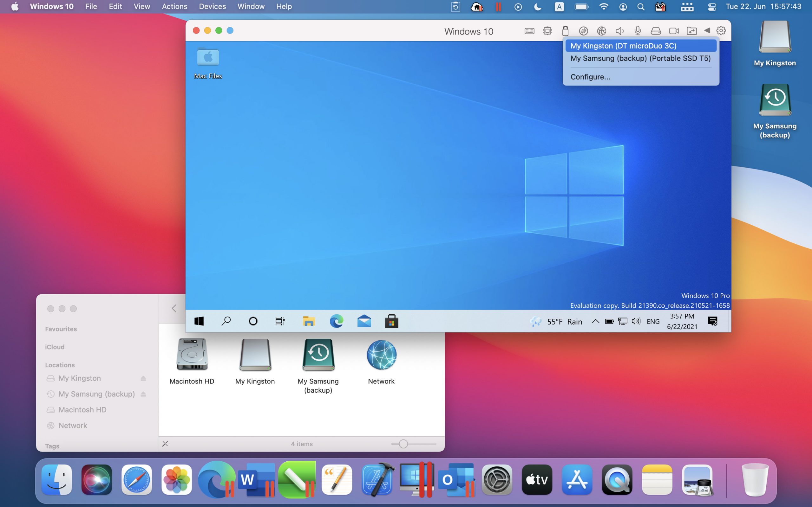The height and width of the screenshot is (507, 812).
Task: Click the microphone icon in Parallels toolbar
Action: click(638, 31)
